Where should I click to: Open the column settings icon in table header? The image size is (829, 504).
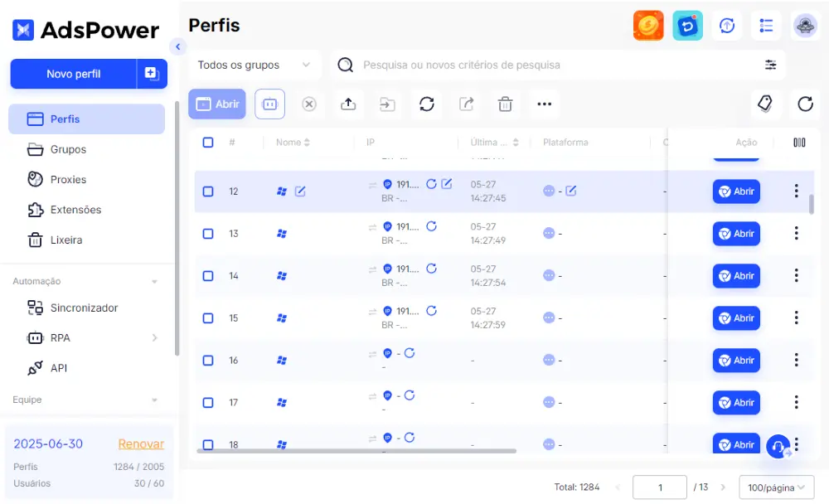[x=799, y=143]
